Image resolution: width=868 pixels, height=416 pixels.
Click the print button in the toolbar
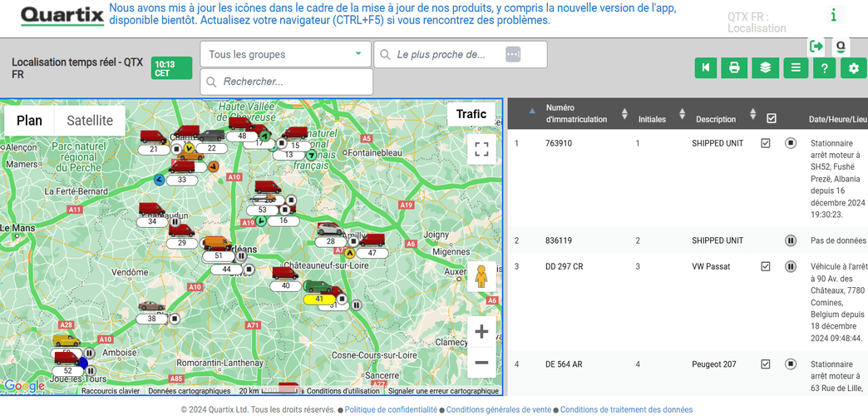[x=734, y=68]
